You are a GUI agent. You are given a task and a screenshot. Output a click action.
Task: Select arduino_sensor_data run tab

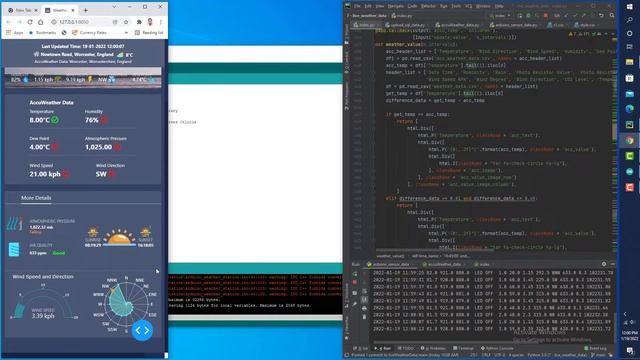[391, 264]
